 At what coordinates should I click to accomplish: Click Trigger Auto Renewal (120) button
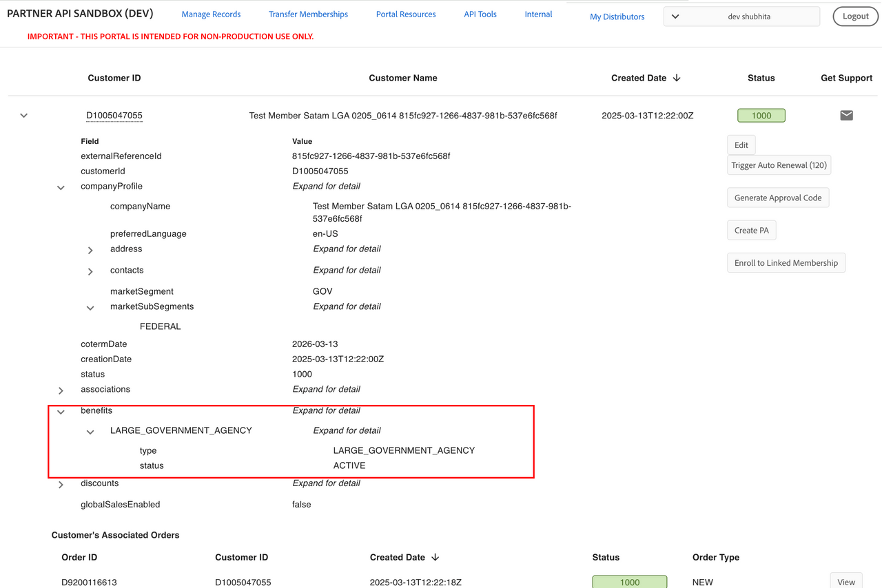(779, 165)
